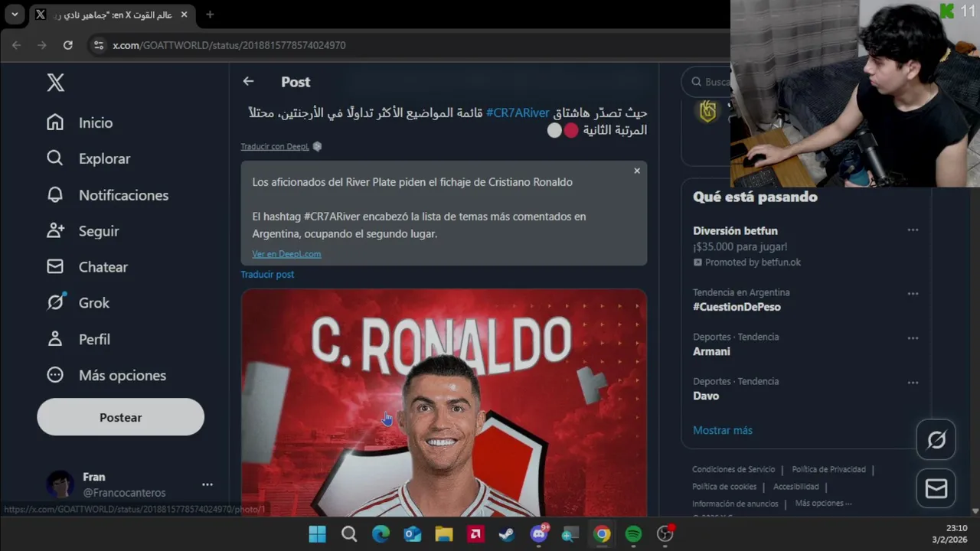
Task: Expand Más opciones in the sidebar
Action: click(x=106, y=375)
